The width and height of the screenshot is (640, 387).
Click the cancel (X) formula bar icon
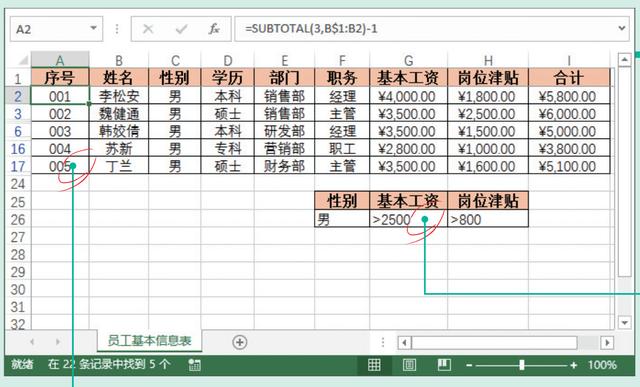pos(148,29)
